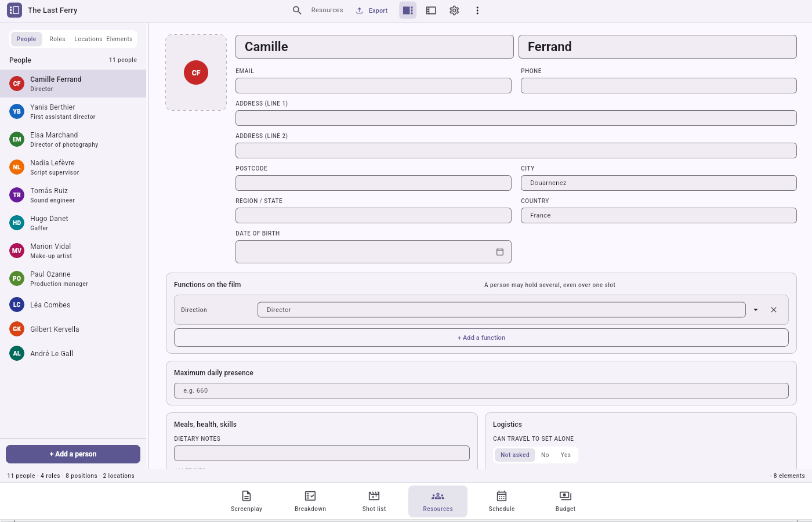The width and height of the screenshot is (812, 522).
Task: Click Tomás Ruiz's TR avatar
Action: point(17,195)
